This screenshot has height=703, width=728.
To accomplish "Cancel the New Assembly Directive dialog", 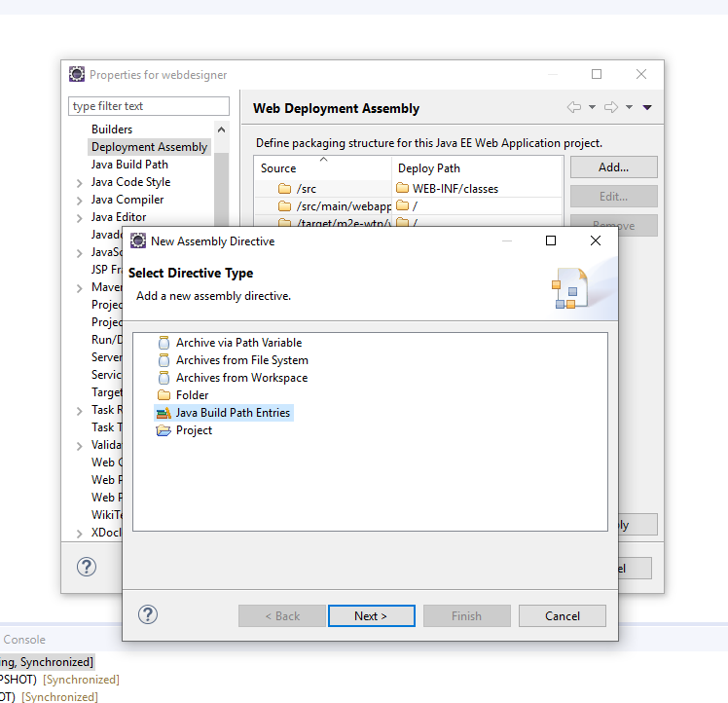I will (x=562, y=615).
